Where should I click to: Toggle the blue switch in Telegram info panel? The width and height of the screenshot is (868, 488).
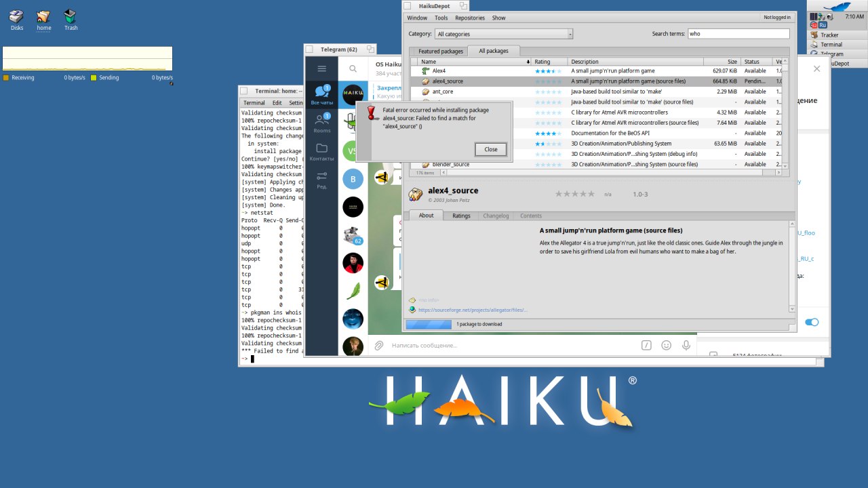pyautogui.click(x=812, y=322)
